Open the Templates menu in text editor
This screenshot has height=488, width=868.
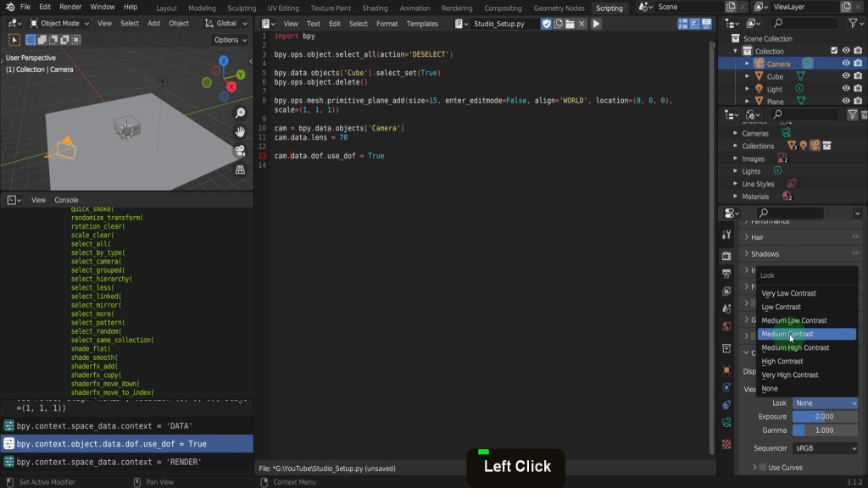click(x=422, y=24)
